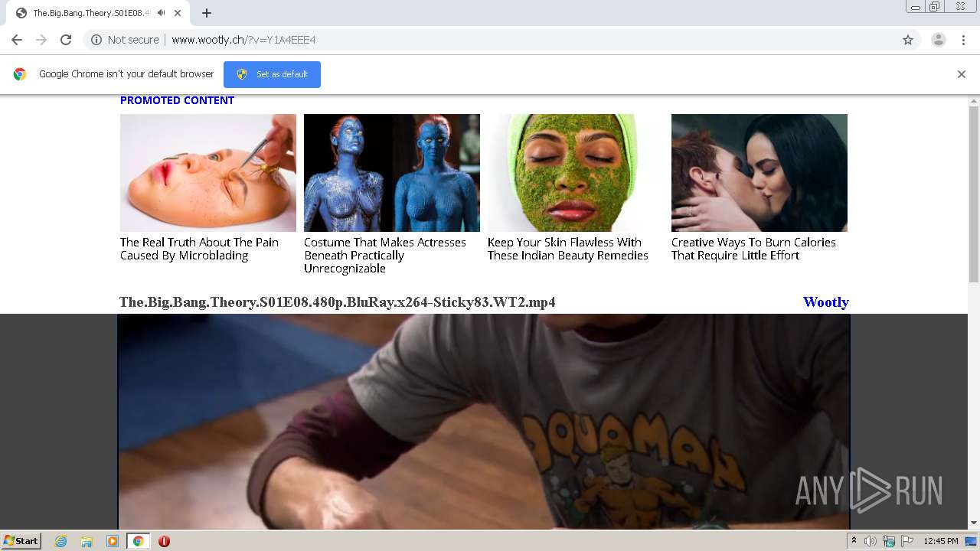
Task: Open Costume That Makes Actresses Unrecognizable link
Action: point(385,256)
